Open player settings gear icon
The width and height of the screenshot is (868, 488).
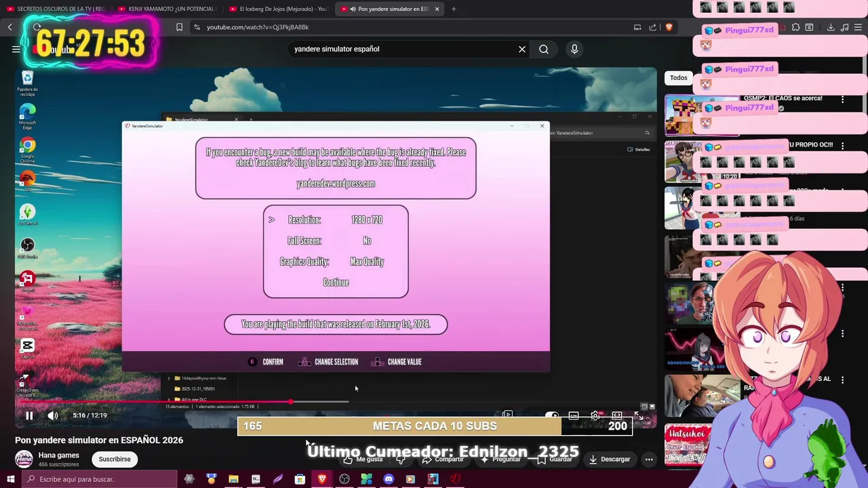[x=595, y=415]
